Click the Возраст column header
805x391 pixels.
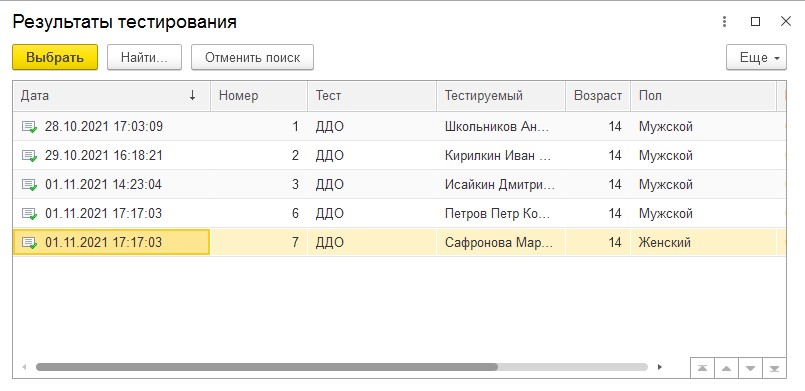click(598, 96)
